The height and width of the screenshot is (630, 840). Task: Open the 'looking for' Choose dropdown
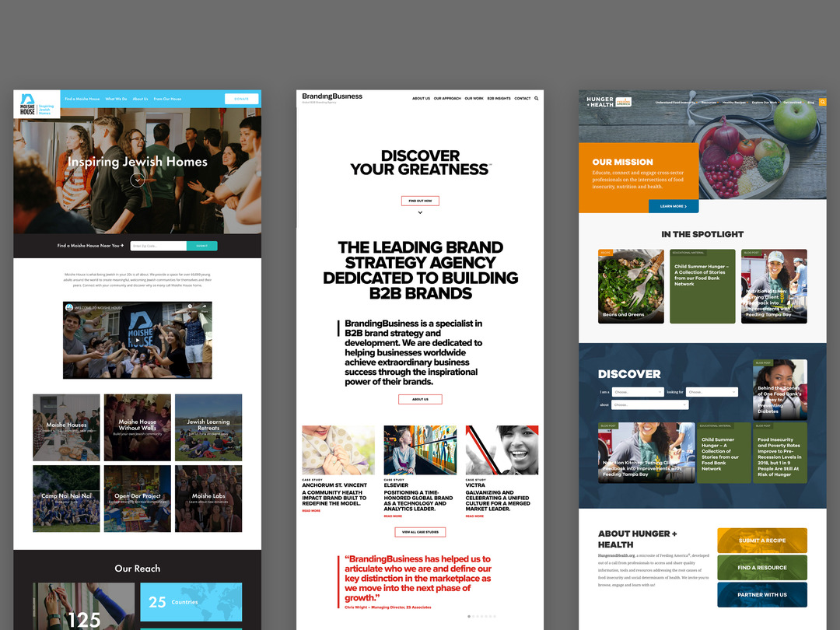click(712, 392)
